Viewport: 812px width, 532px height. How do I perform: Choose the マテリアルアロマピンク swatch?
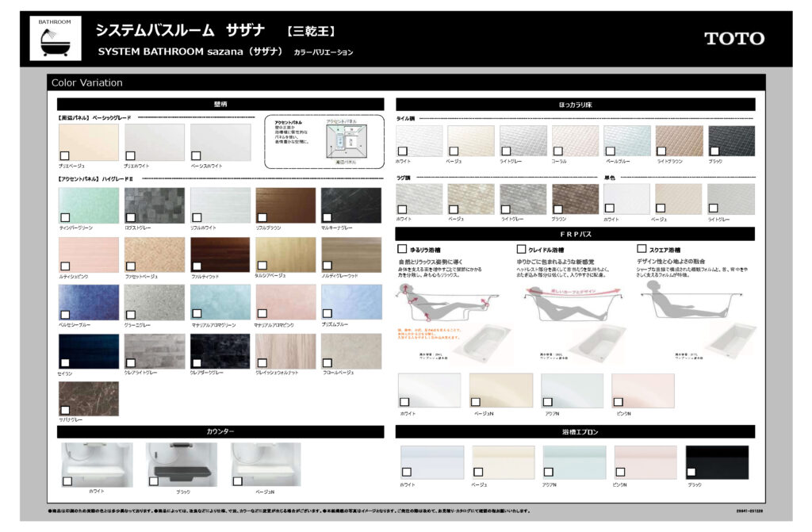(285, 303)
